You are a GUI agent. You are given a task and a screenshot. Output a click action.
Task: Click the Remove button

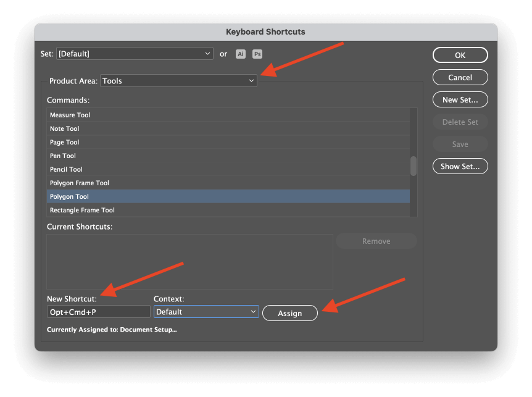(x=376, y=241)
